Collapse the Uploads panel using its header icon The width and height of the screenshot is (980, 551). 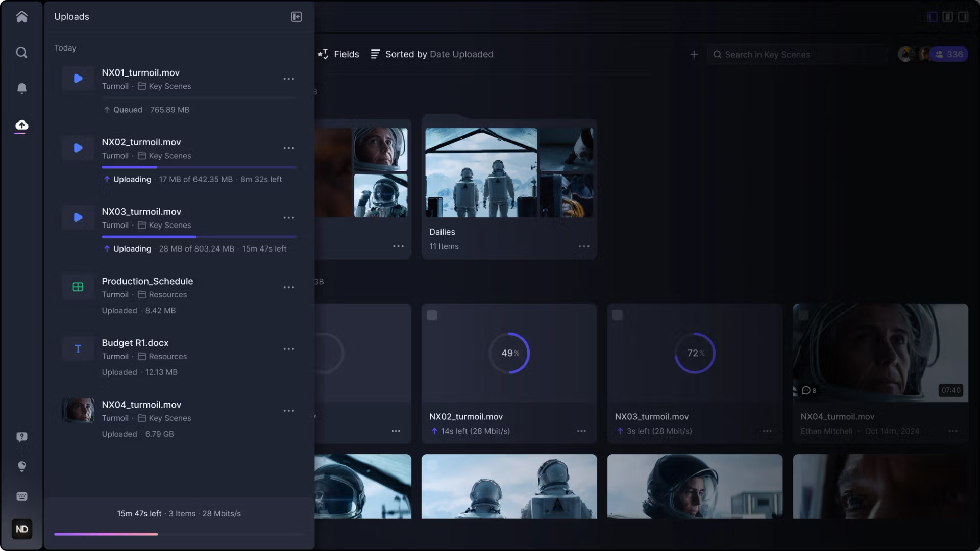(x=296, y=16)
